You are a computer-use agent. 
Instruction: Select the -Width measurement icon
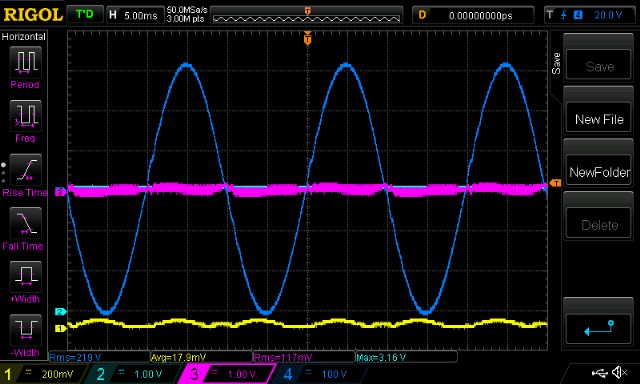(x=25, y=330)
